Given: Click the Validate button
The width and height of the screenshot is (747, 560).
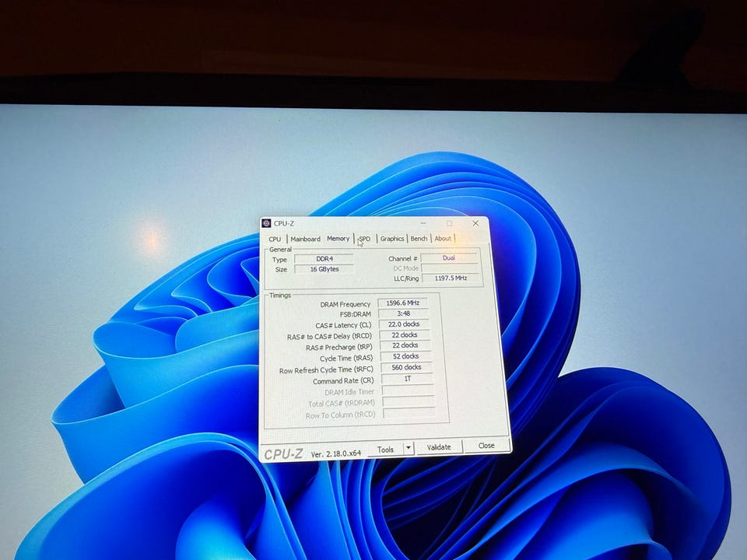Looking at the screenshot, I should tap(439, 447).
